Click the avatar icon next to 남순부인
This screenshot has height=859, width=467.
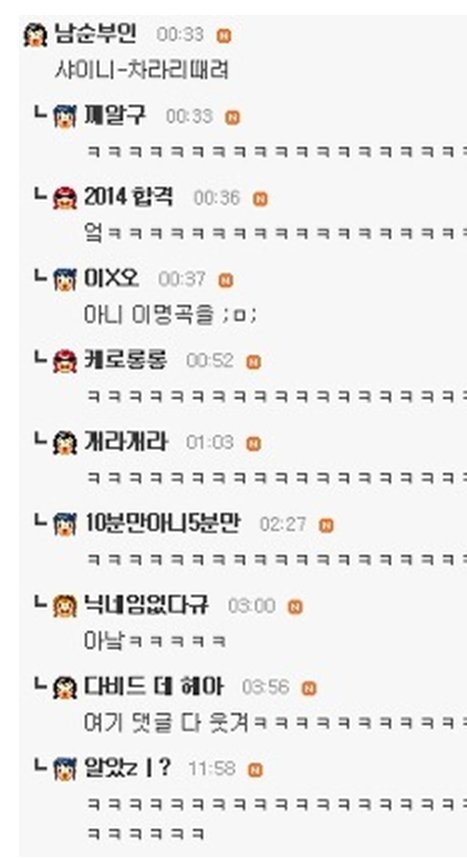(35, 35)
